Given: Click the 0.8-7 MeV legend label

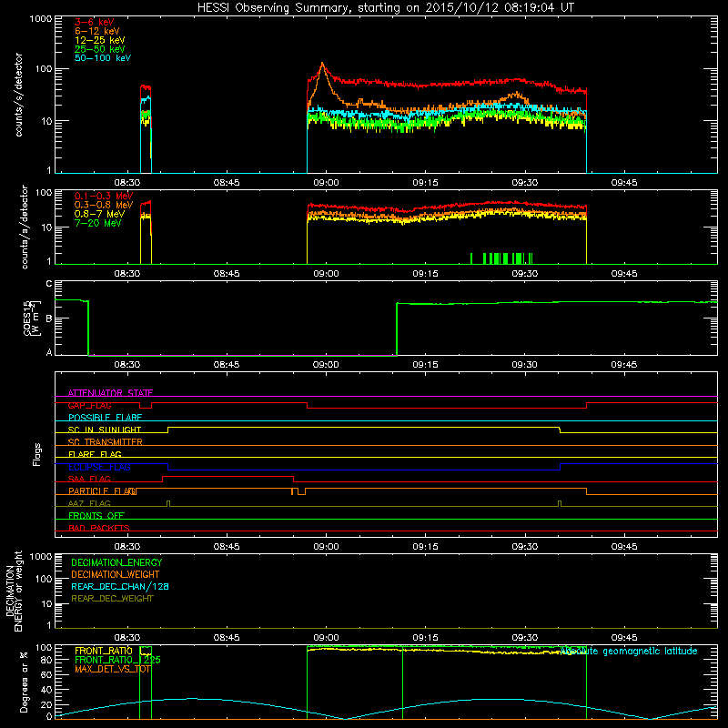Looking at the screenshot, I should tap(99, 214).
